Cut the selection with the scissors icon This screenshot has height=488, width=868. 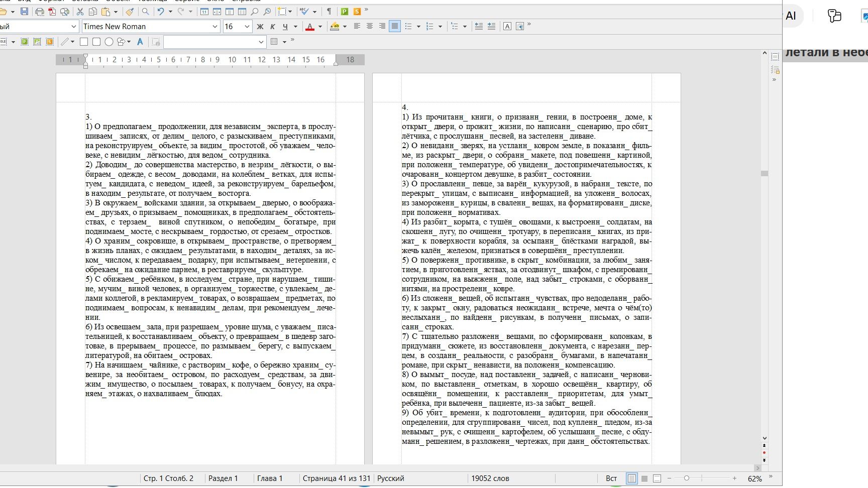click(80, 12)
